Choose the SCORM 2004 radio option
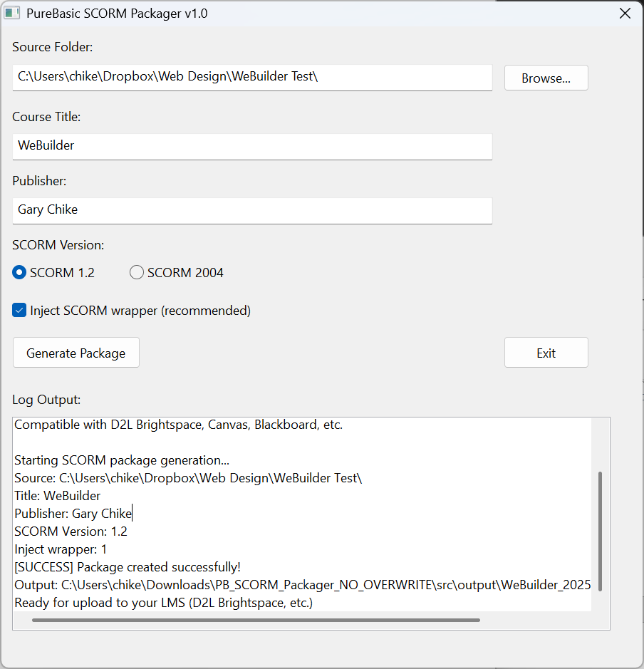The height and width of the screenshot is (669, 644). pos(137,273)
